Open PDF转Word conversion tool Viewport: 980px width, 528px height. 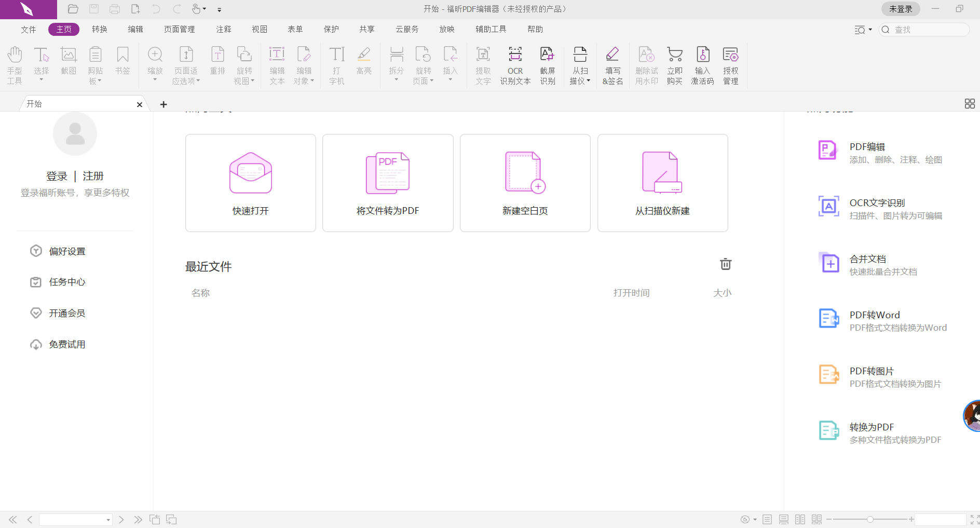(882, 320)
